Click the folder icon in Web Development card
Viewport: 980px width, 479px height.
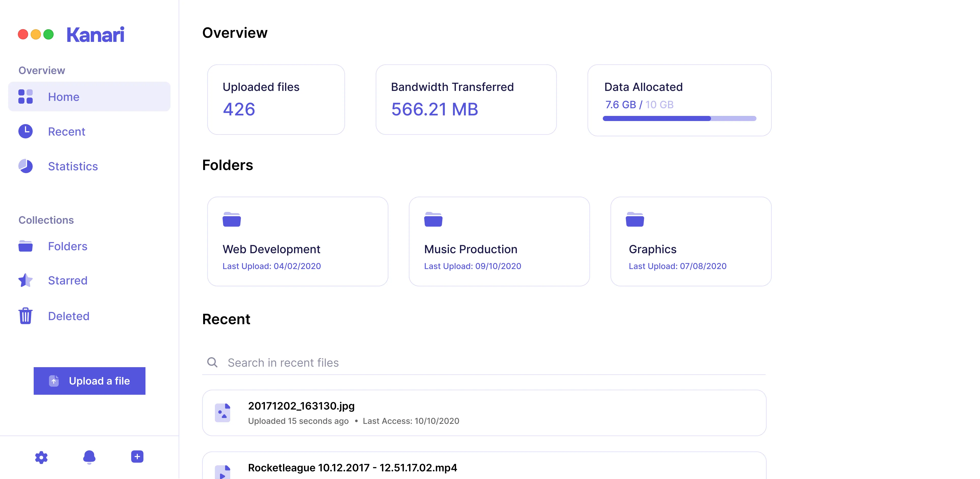(x=232, y=219)
